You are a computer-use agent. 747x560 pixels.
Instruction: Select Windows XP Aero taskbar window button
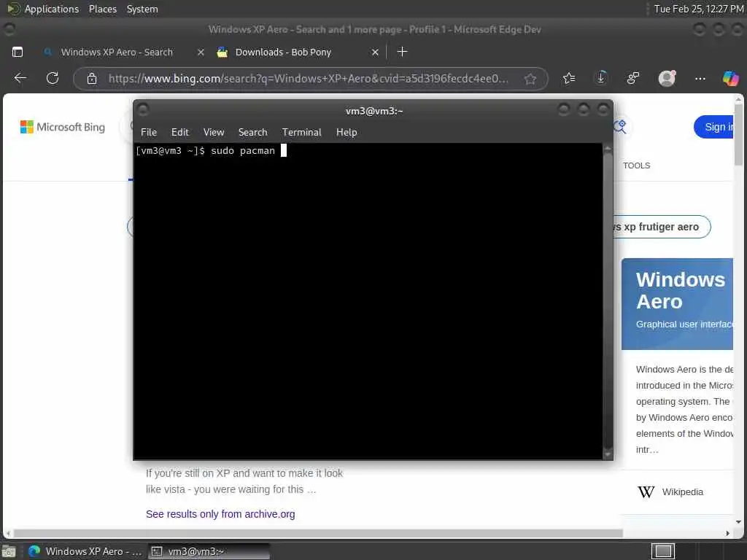(x=85, y=551)
